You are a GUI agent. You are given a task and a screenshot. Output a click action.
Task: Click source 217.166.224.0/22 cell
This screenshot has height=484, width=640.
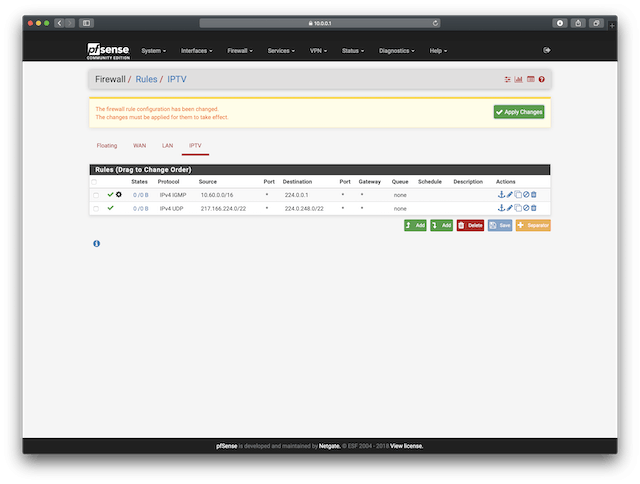tap(223, 209)
